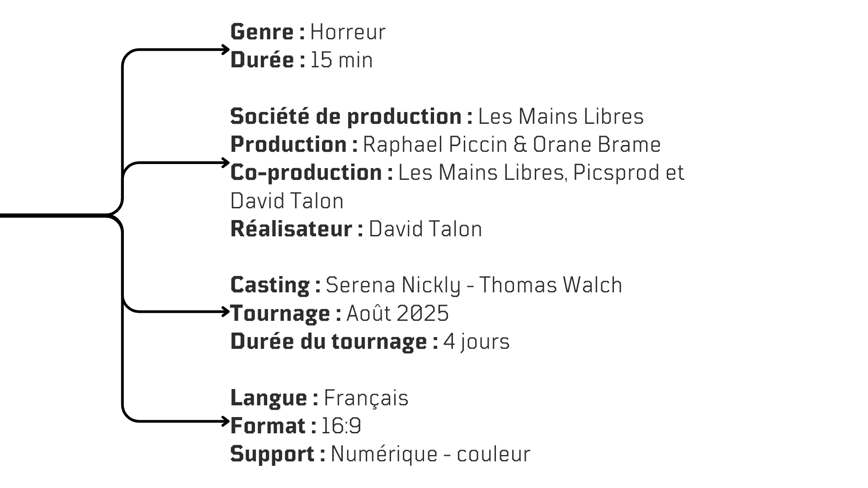The height and width of the screenshot is (488, 868).
Task: Click the 4 jours shooting duration
Action: tap(476, 342)
